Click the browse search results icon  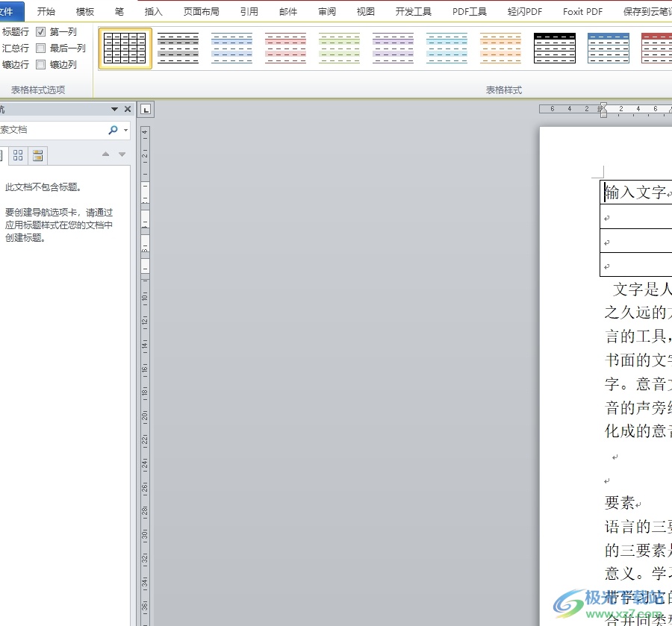click(x=37, y=155)
